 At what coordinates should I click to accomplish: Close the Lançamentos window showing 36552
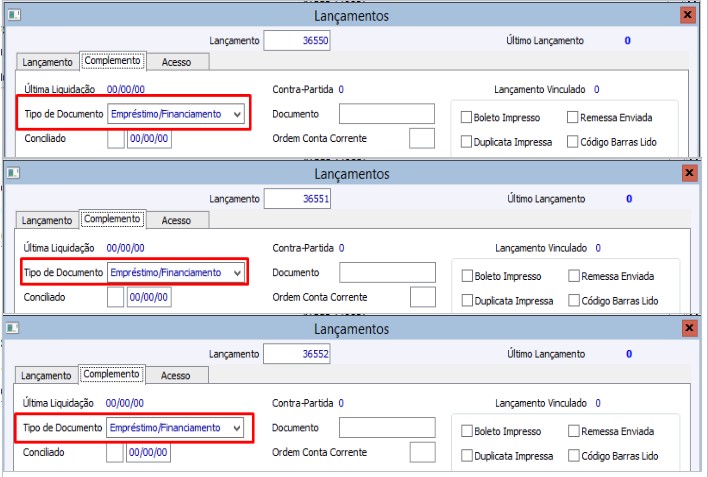(689, 328)
